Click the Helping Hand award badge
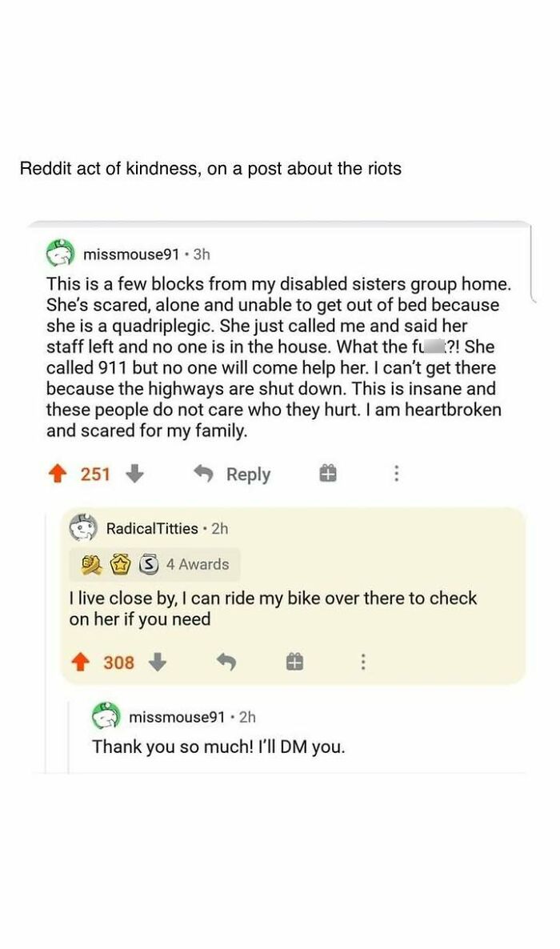This screenshot has height=949, width=560. [x=90, y=563]
